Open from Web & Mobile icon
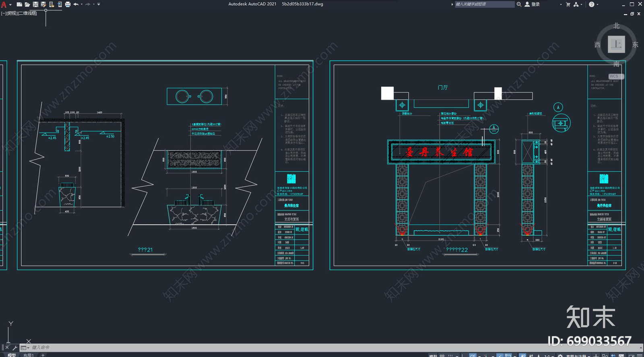Viewport: 644px width, 357px height. (x=52, y=4)
